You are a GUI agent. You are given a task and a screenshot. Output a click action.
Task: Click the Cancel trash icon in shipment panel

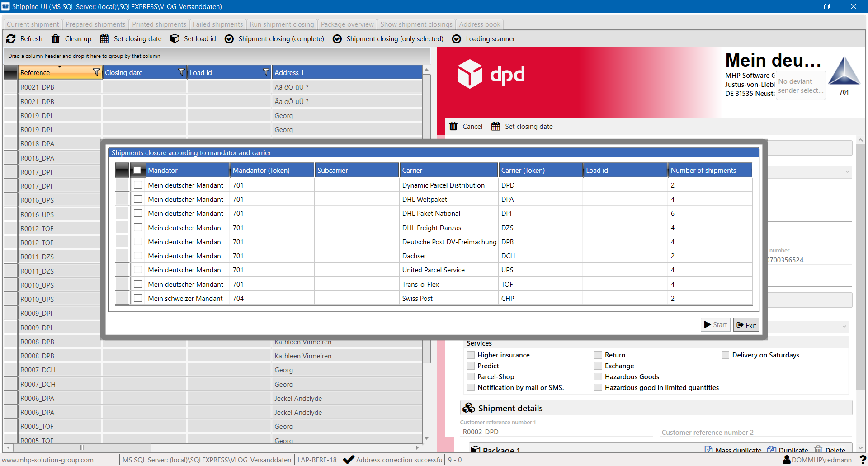click(x=453, y=127)
